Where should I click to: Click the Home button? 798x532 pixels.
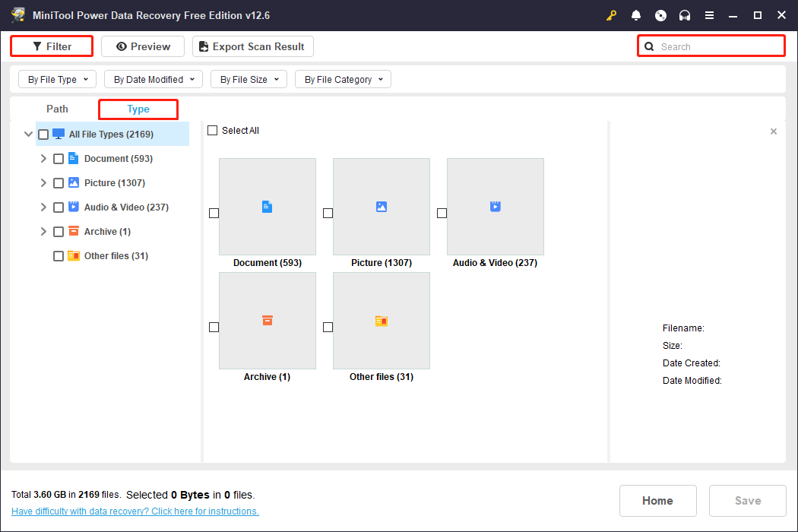pos(657,500)
